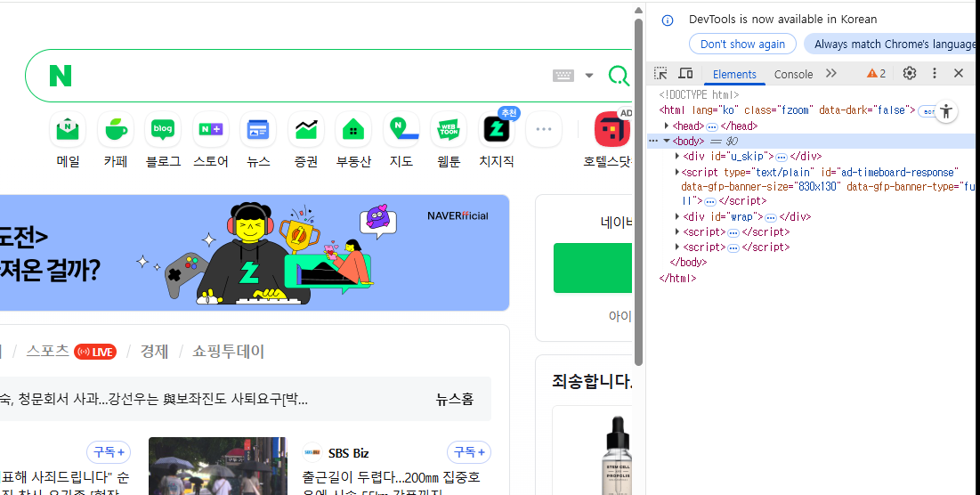Open the on-screen keyboard icon in search box
Screen dimensions: 980x495
tap(563, 76)
